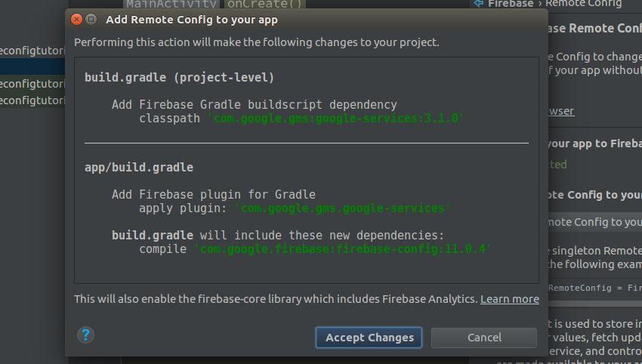The height and width of the screenshot is (364, 642).
Task: Close the dialog with the red X button
Action: click(76, 19)
